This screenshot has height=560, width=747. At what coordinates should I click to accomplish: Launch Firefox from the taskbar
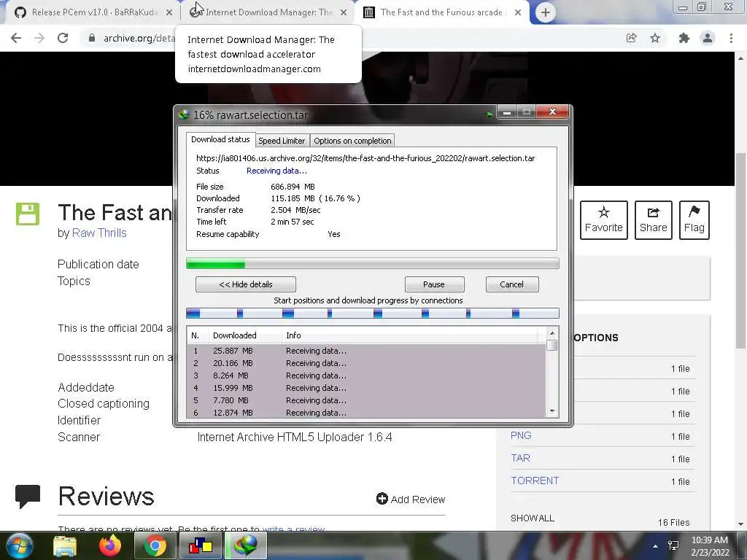pos(110,545)
